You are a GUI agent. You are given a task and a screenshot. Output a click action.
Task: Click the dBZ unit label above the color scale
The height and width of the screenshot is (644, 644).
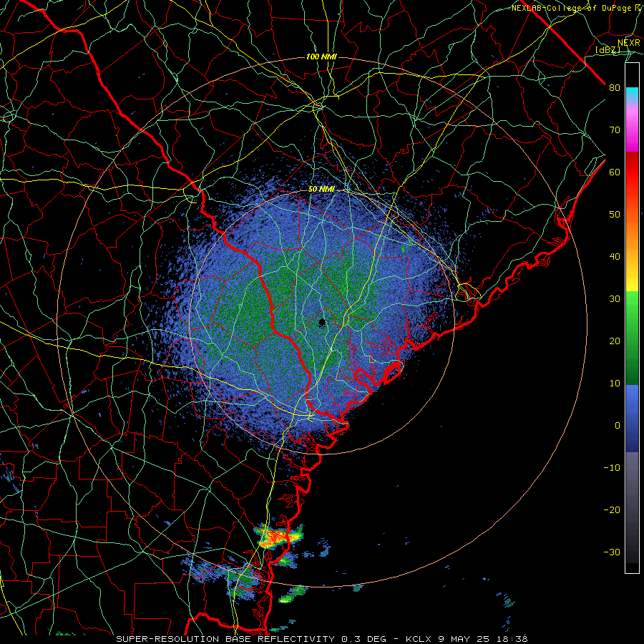pyautogui.click(x=608, y=49)
